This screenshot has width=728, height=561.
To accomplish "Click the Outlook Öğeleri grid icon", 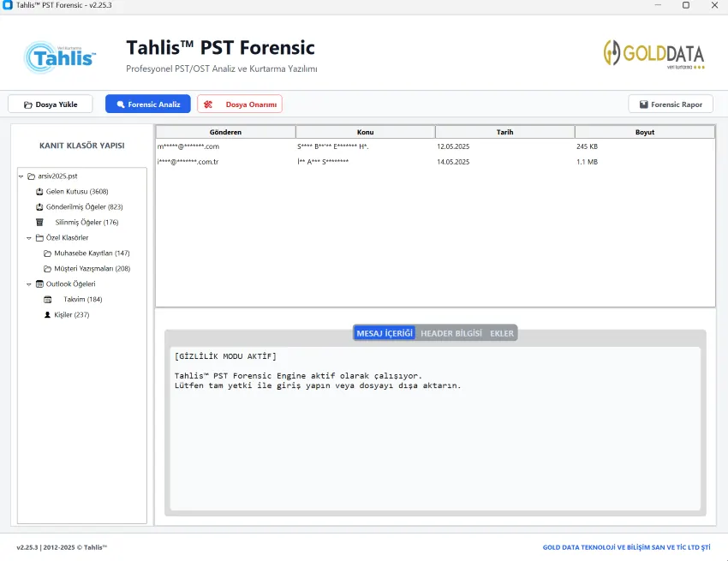I will (x=40, y=283).
